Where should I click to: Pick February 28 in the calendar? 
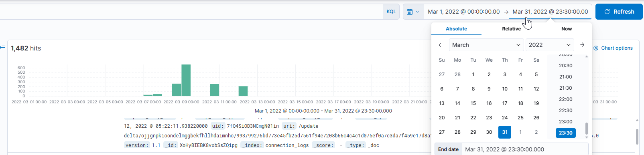tap(457, 74)
